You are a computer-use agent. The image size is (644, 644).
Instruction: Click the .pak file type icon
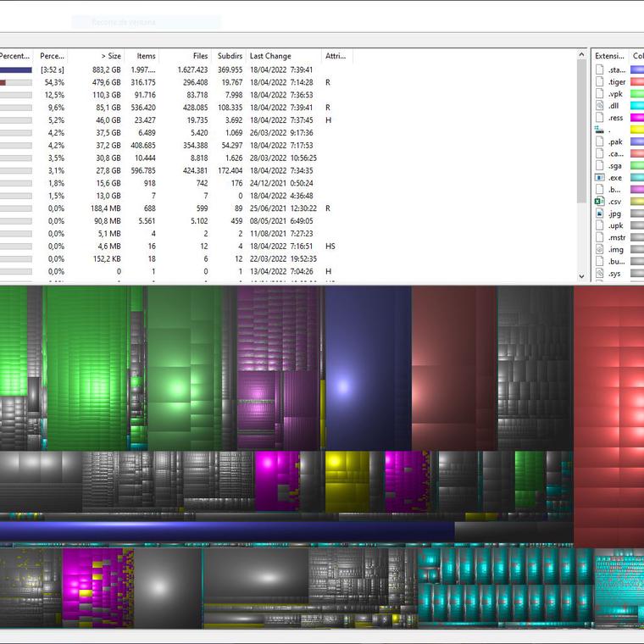click(599, 142)
